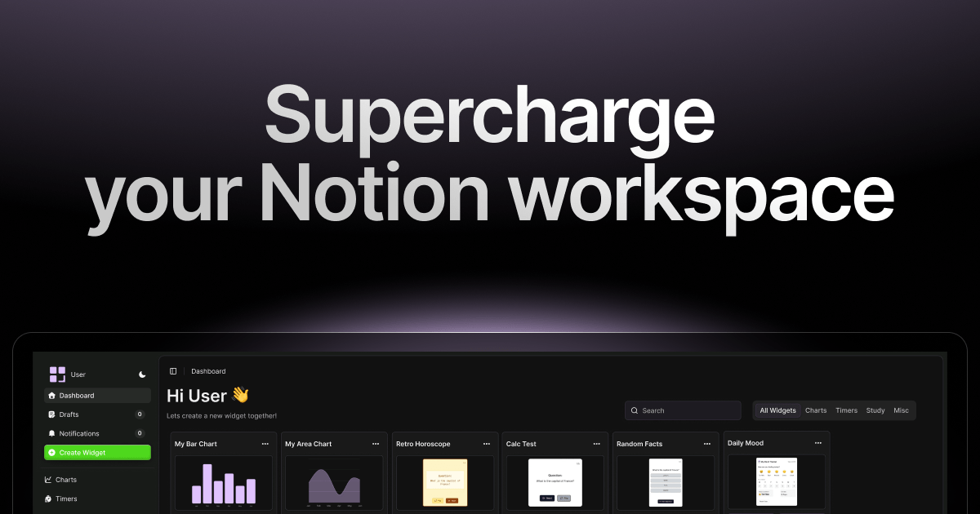
Task: Click the app logo next to User
Action: [x=57, y=374]
